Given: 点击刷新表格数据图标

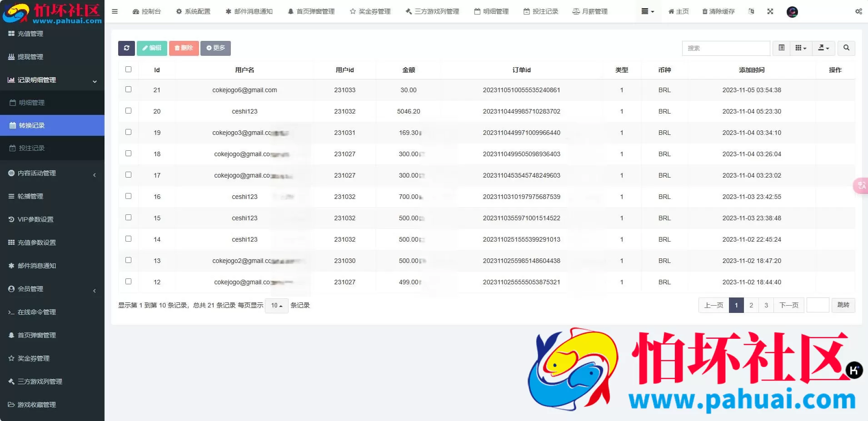Looking at the screenshot, I should tap(126, 48).
